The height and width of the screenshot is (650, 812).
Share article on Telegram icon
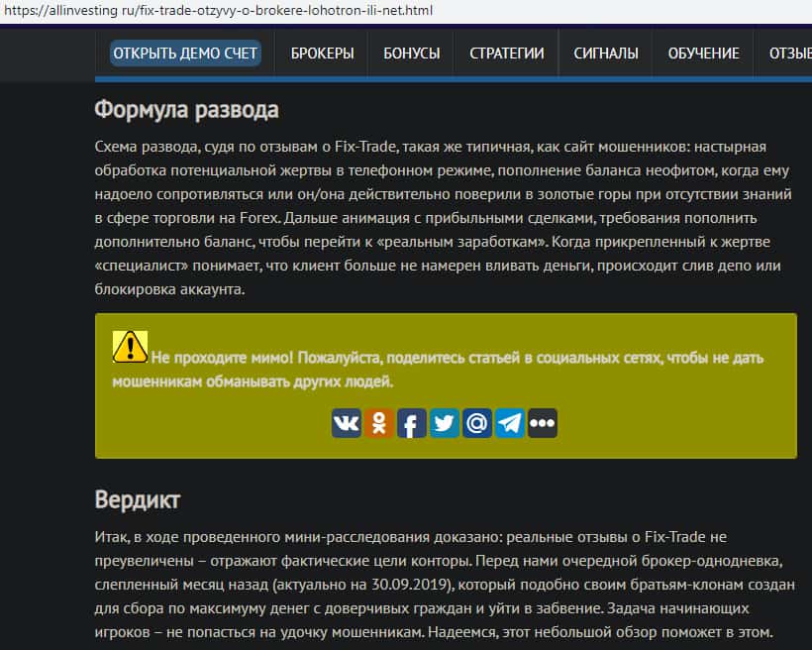510,423
